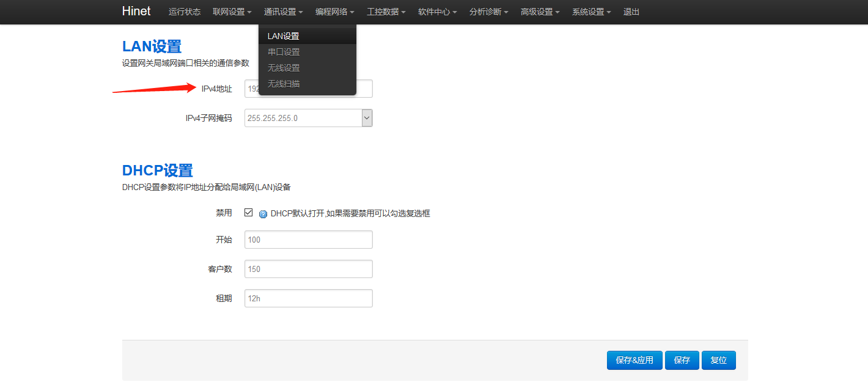Select 运行状态 in the top navigation
Viewport: 868px width, 382px height.
tap(184, 12)
